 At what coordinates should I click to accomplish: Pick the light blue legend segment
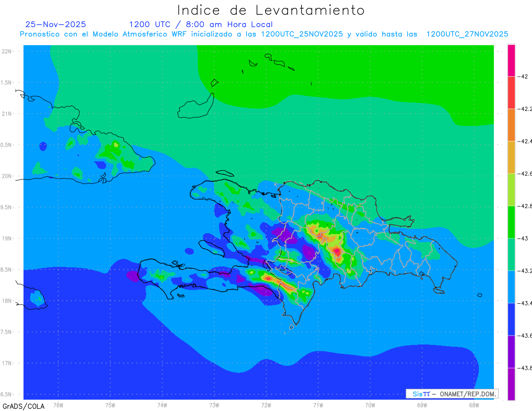pyautogui.click(x=511, y=286)
